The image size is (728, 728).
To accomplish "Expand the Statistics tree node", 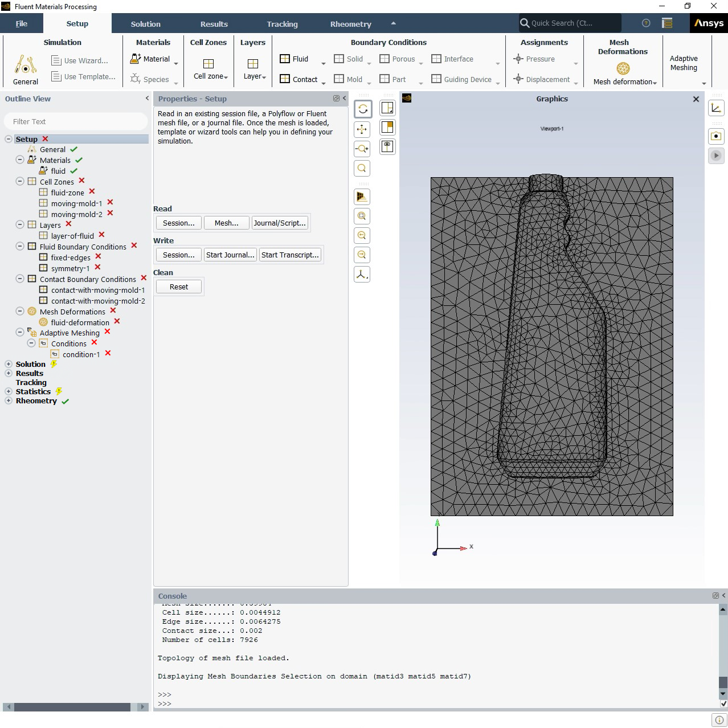I will 9,391.
